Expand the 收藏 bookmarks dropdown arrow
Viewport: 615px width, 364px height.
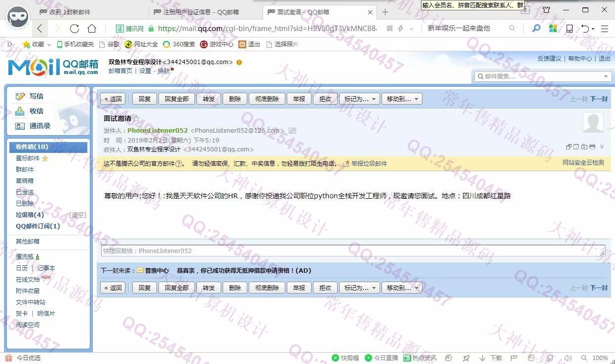(x=49, y=44)
